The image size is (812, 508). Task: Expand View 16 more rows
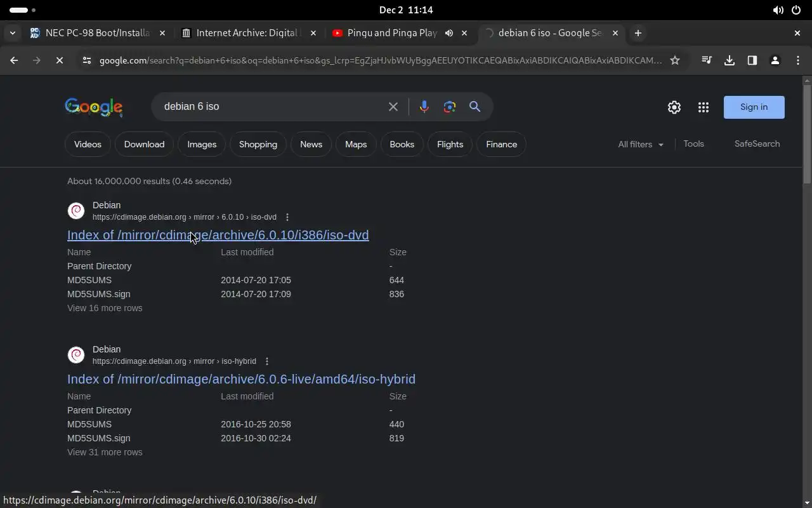coord(105,308)
